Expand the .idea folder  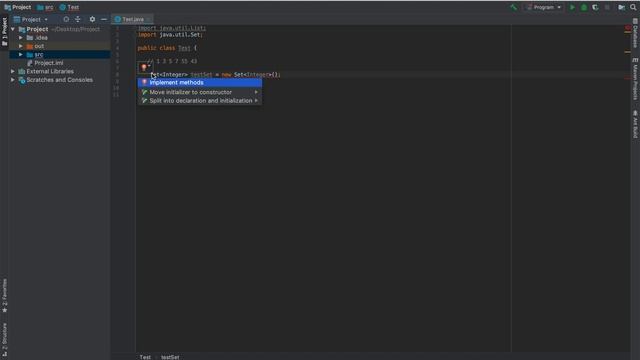click(21, 38)
